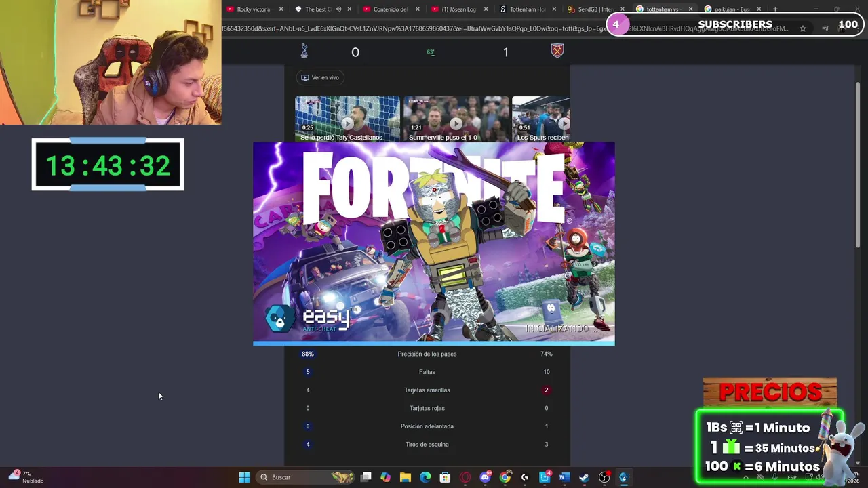
Task: Open Easy Anti-Cheat app in the taskbar
Action: [x=623, y=477]
